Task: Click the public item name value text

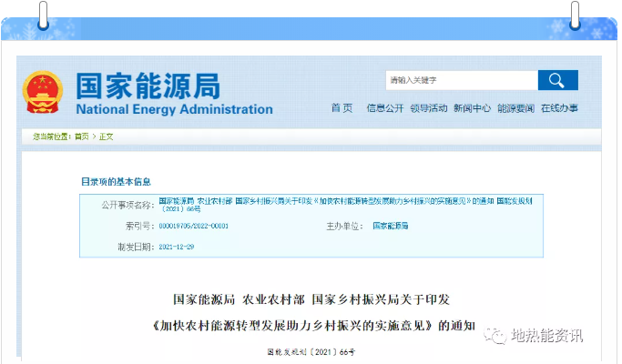Action: pos(351,204)
